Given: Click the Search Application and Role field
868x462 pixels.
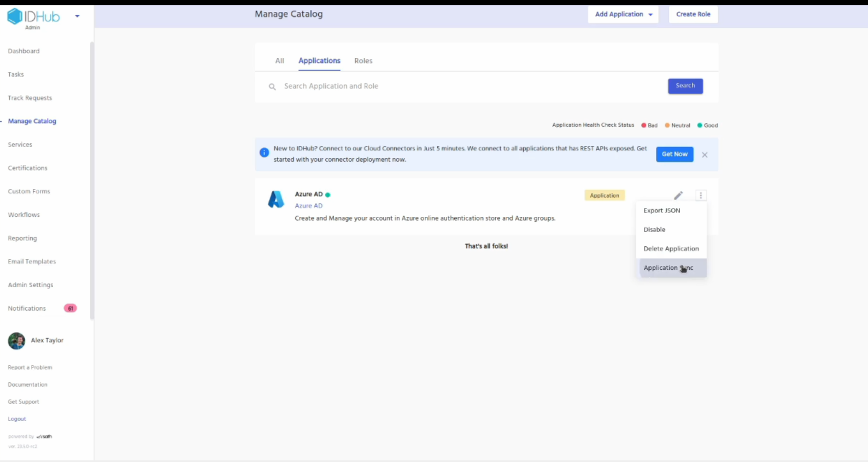Looking at the screenshot, I should pos(465,86).
